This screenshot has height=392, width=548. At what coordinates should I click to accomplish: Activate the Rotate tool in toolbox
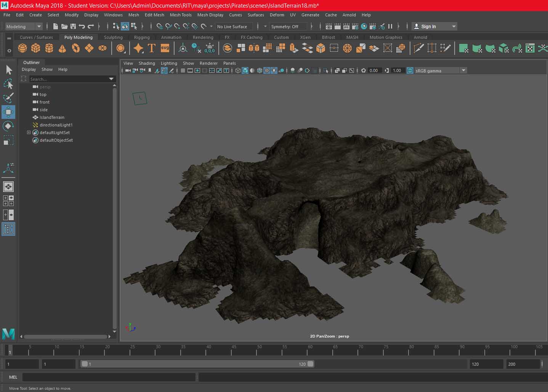click(x=8, y=126)
